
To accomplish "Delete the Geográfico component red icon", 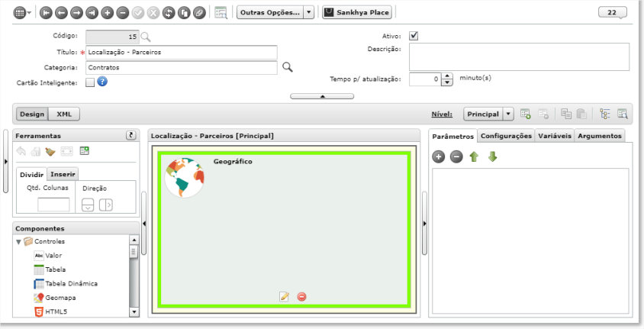I will (x=301, y=296).
